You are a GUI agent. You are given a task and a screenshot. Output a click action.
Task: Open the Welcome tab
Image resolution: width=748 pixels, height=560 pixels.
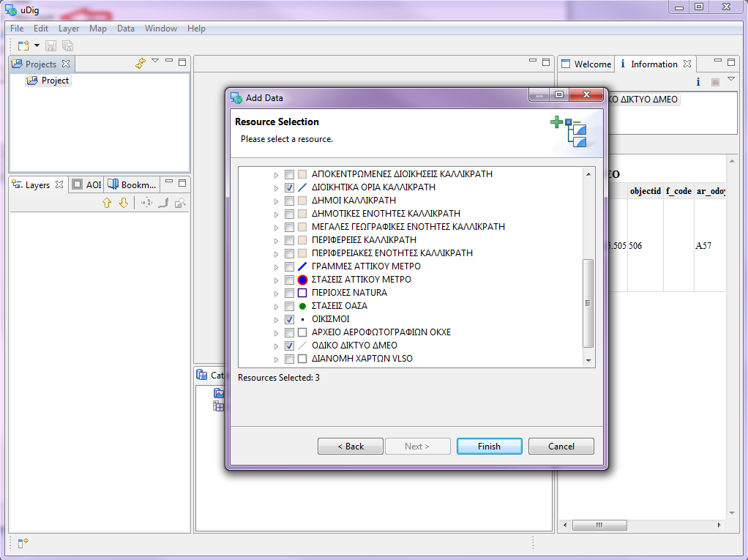586,64
